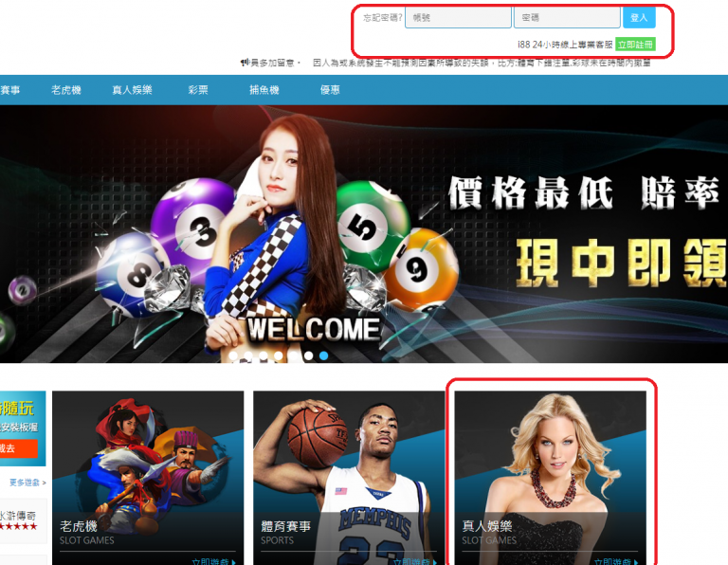
Task: Focus the 帳號 username field
Action: coord(458,18)
